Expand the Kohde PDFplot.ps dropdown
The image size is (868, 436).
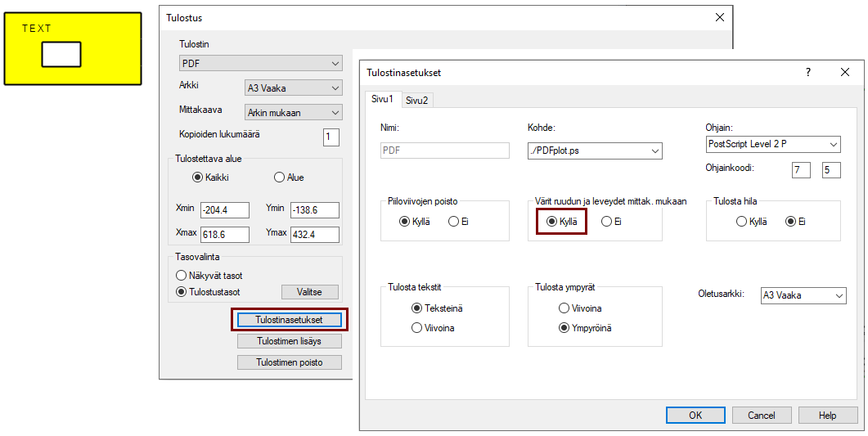point(595,151)
